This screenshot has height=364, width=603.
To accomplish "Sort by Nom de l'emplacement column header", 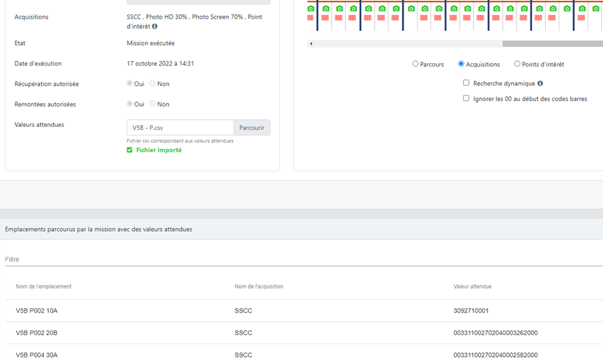I will (x=44, y=286).
